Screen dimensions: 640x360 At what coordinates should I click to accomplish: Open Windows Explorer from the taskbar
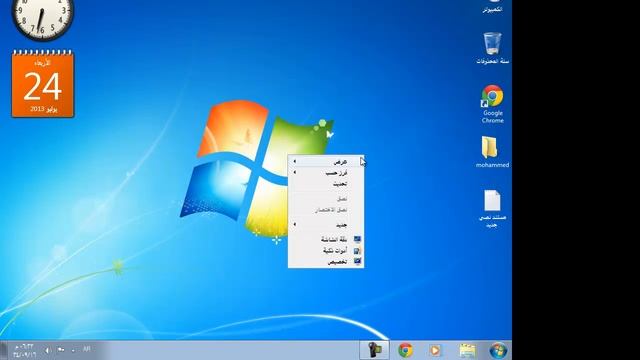[467, 350]
